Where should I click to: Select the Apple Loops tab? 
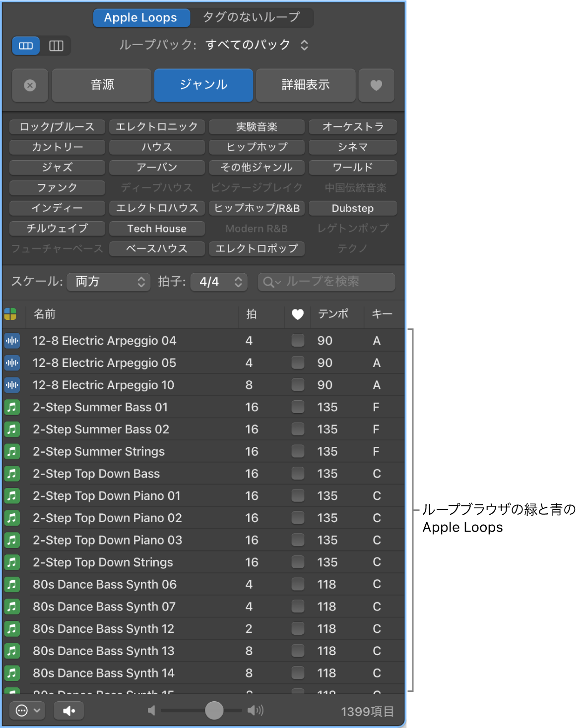point(141,18)
